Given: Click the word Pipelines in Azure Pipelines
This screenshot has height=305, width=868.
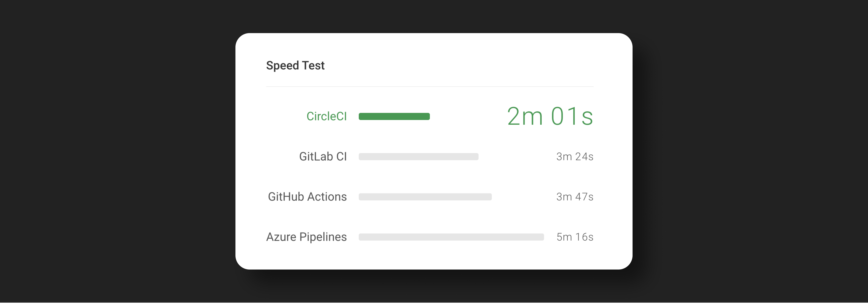Looking at the screenshot, I should click(323, 237).
